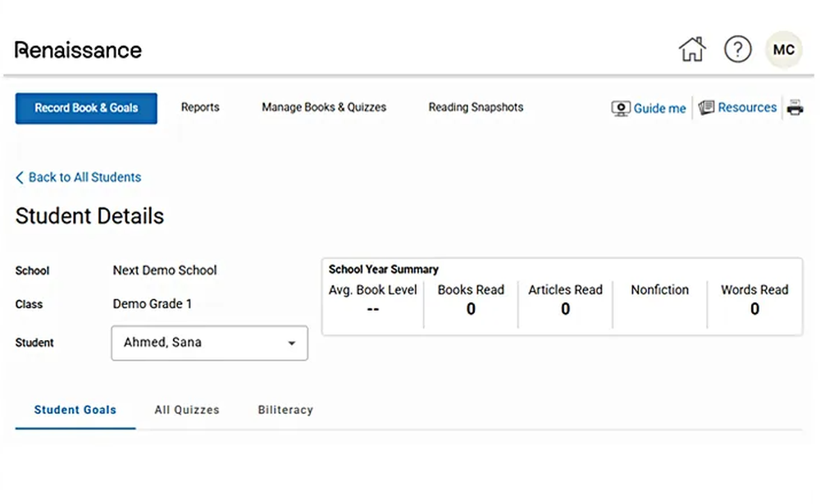Click the Resources link
Screen dimensions: 820x504
[x=747, y=107]
